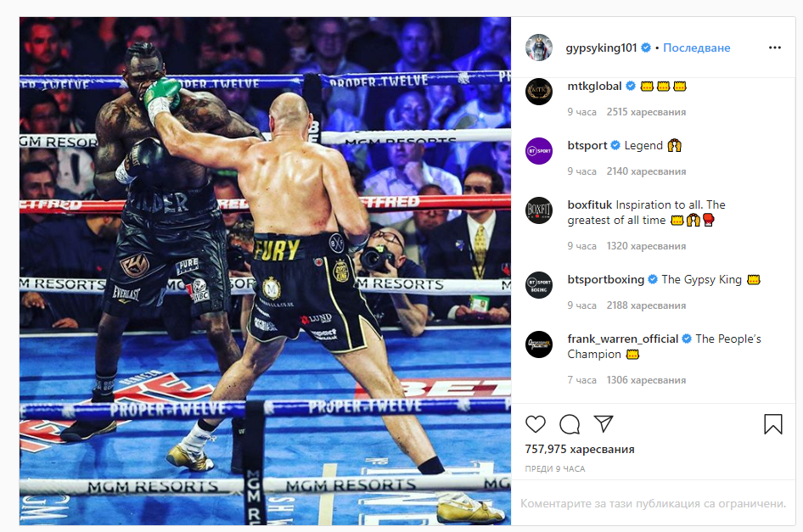Save post with bookmark icon
Viewport: 803px width, 532px height.
(772, 424)
